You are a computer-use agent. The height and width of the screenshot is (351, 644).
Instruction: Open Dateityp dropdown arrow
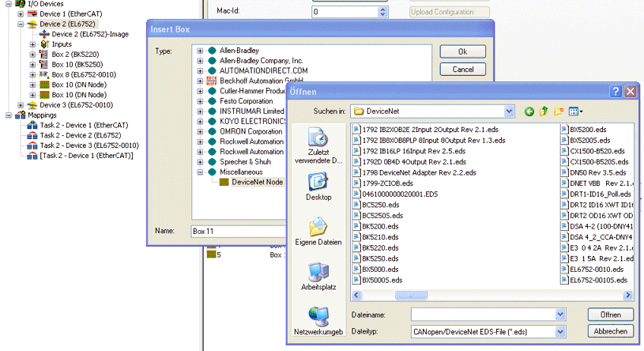click(560, 331)
